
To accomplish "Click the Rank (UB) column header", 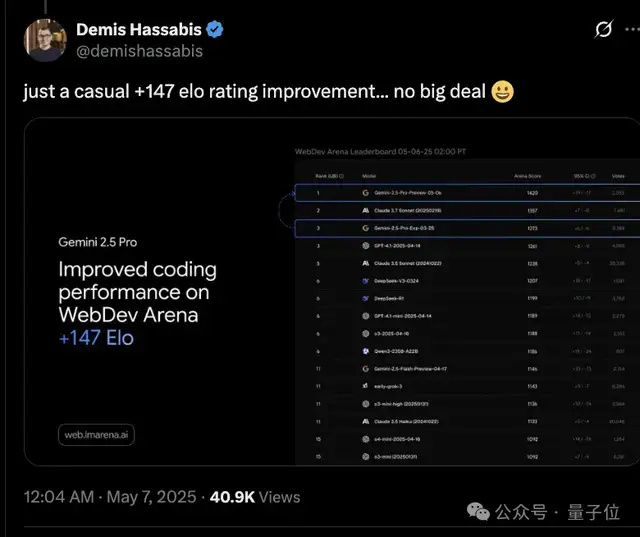I will click(329, 176).
